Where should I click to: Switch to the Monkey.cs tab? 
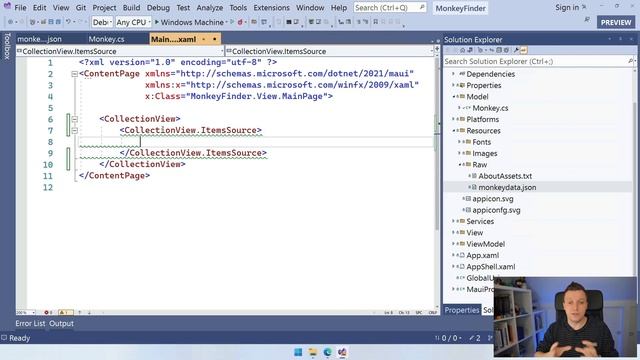click(106, 39)
